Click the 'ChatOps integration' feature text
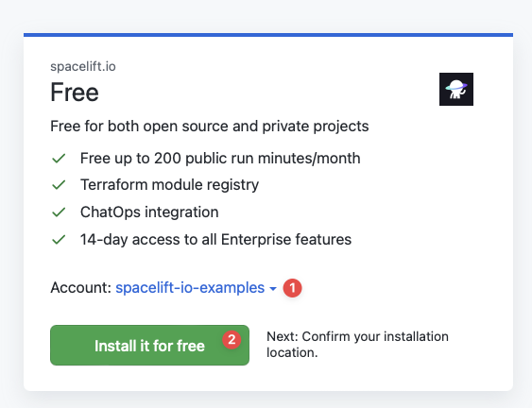The image size is (532, 408). (x=149, y=212)
